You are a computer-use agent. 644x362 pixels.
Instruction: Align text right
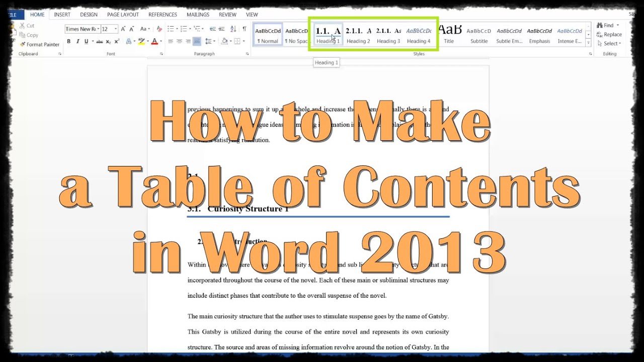tap(188, 42)
